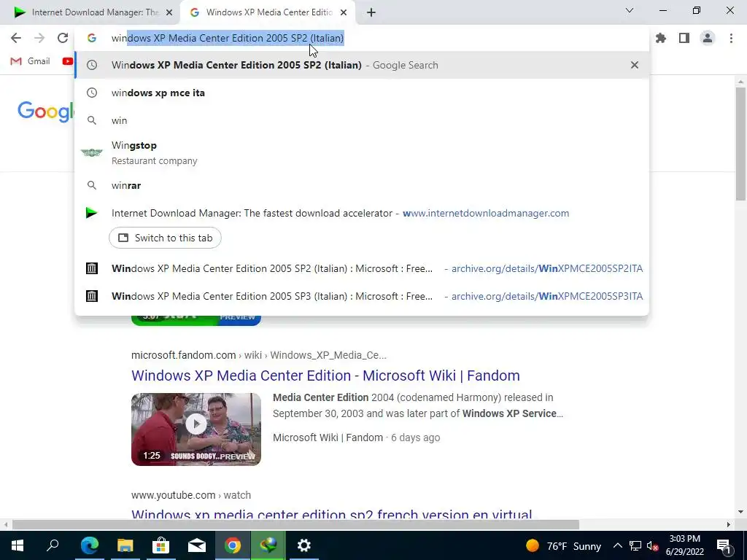Viewport: 747px width, 560px height.
Task: Reload the current page
Action: (x=63, y=38)
